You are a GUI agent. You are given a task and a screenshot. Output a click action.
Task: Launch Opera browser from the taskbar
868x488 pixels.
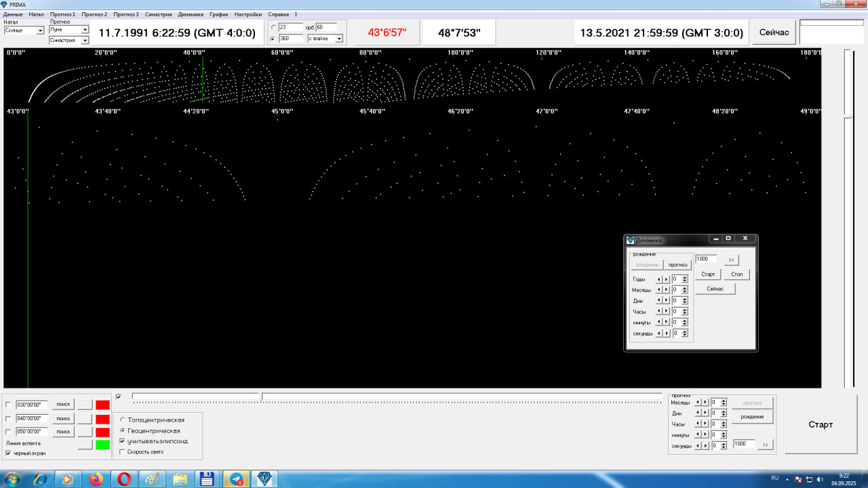[124, 479]
